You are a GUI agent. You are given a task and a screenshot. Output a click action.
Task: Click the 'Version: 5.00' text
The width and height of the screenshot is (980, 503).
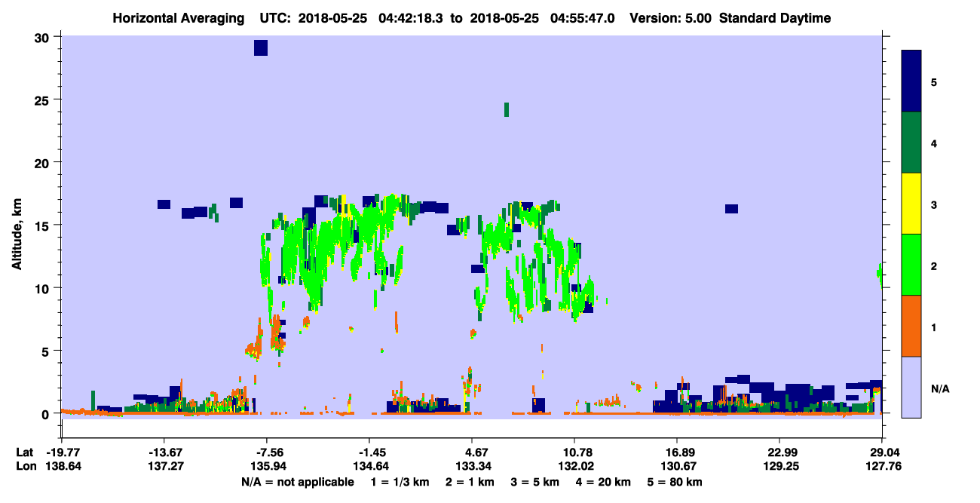670,18
